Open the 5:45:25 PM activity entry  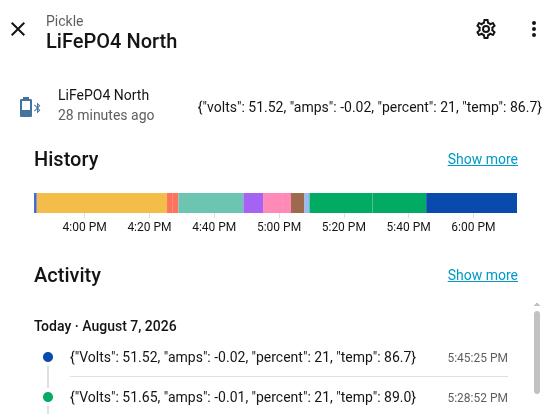[289, 357]
